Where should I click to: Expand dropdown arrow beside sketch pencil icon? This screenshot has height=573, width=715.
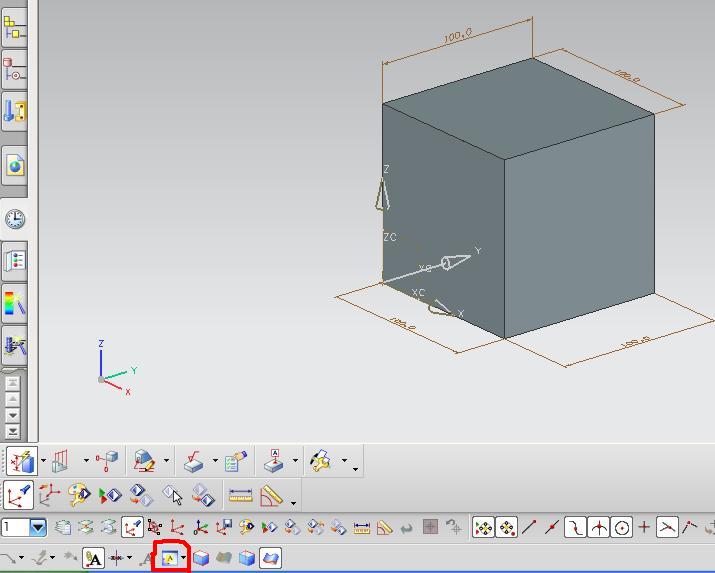[x=166, y=460]
